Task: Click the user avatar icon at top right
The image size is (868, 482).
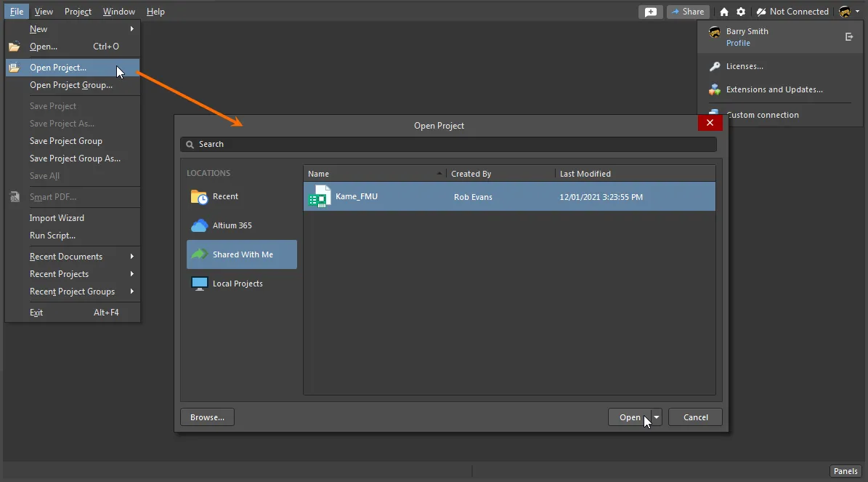Action: [x=844, y=12]
